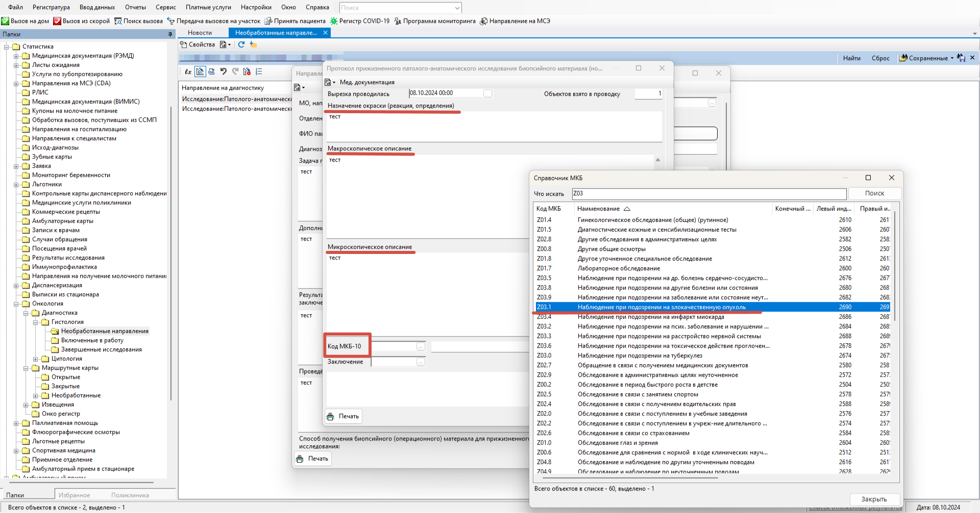Collapse the Гистология tree node
Viewport: 980px width, 513px height.
(x=35, y=322)
